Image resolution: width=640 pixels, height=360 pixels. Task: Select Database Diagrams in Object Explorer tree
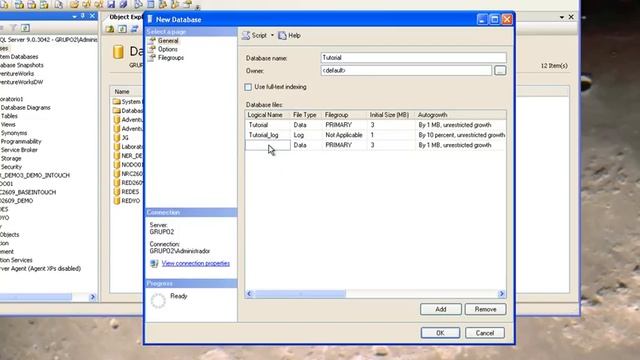[x=25, y=107]
